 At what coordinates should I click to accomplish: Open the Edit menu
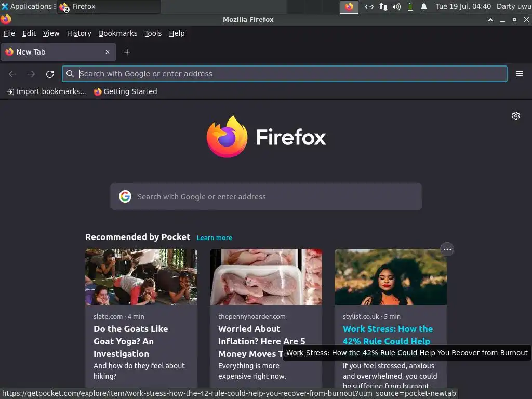[x=29, y=33]
